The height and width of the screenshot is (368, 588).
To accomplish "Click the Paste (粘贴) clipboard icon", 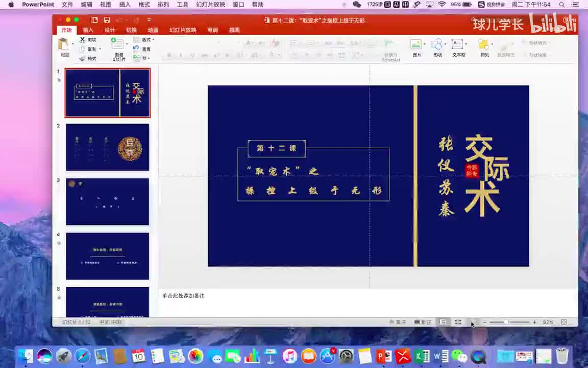I will 64,44.
